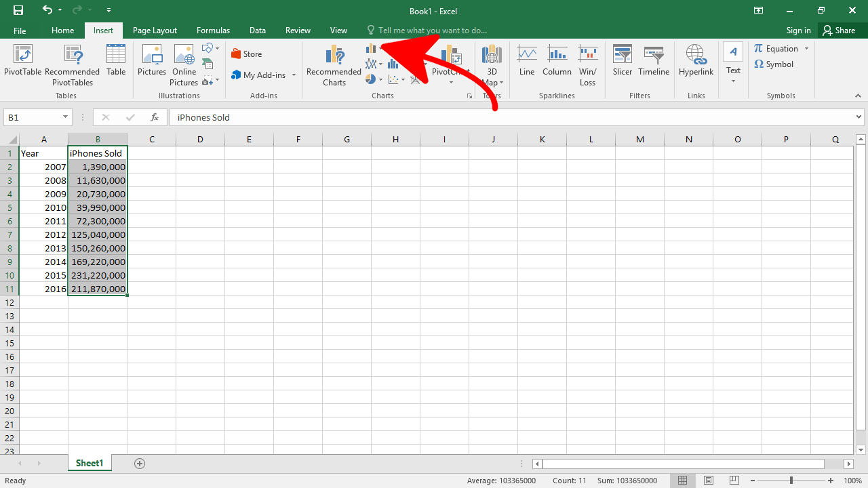868x488 pixels.
Task: Click the zoom slider handle
Action: (x=791, y=481)
